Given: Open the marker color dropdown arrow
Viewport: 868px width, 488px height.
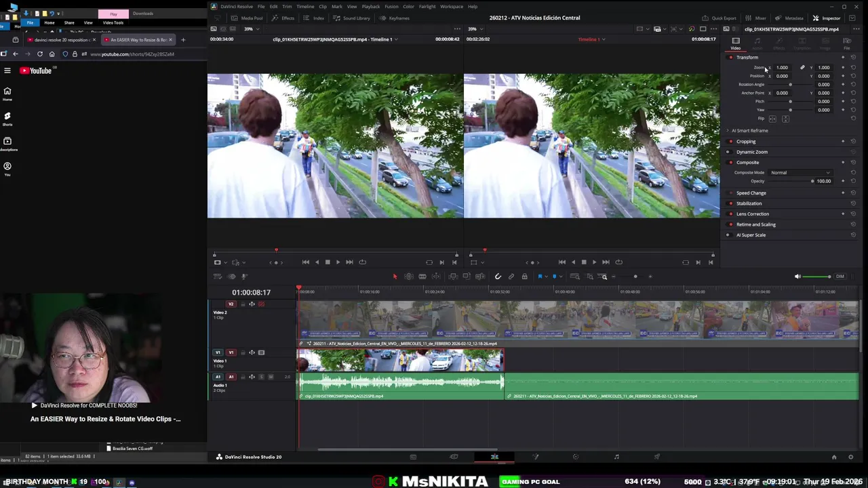Looking at the screenshot, I should click(x=561, y=277).
